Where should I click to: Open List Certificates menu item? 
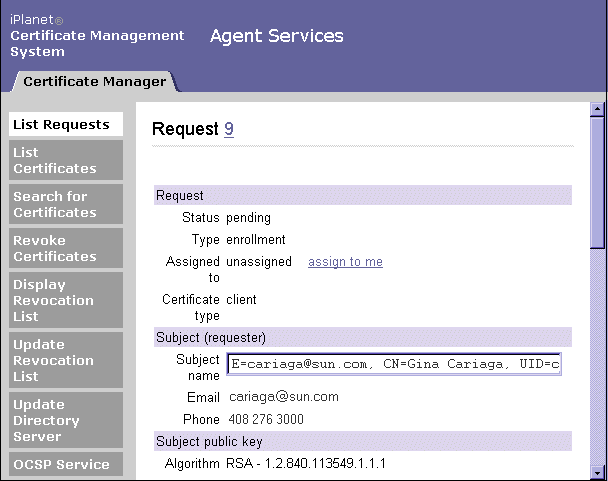pos(66,160)
